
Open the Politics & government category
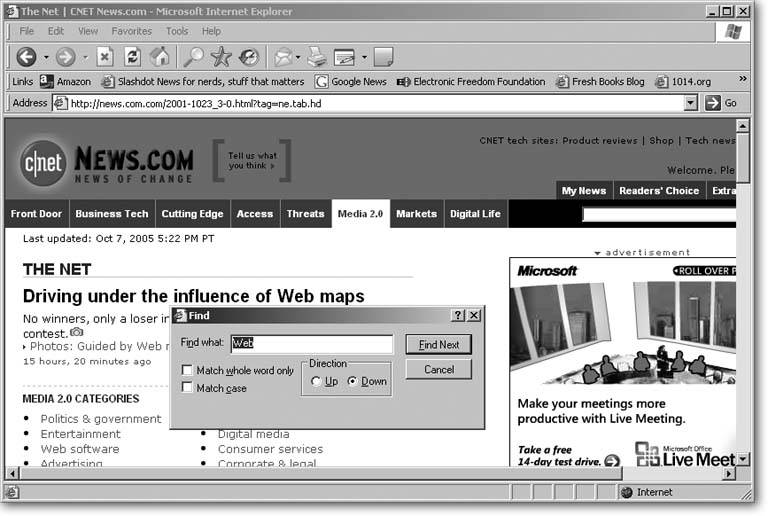coord(100,419)
